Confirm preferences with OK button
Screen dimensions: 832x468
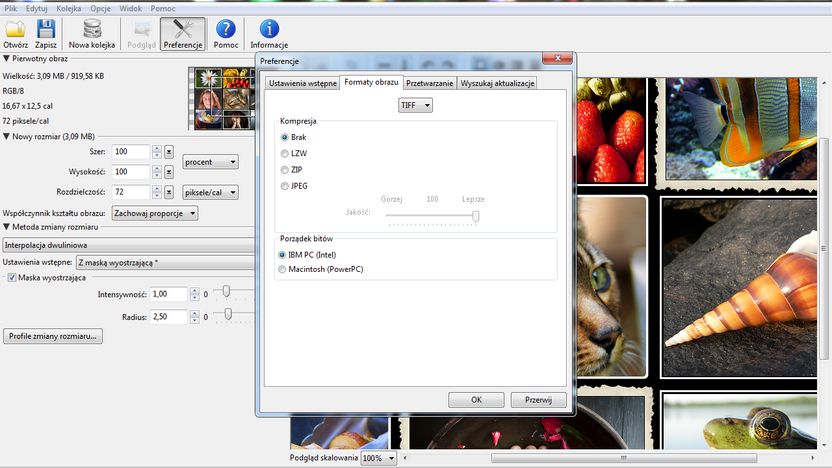(476, 400)
